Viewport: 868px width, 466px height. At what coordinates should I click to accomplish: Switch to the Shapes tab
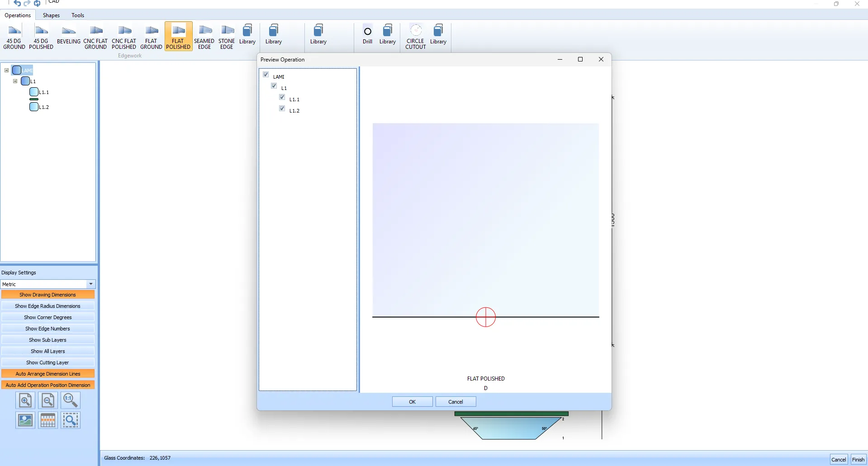tap(51, 15)
